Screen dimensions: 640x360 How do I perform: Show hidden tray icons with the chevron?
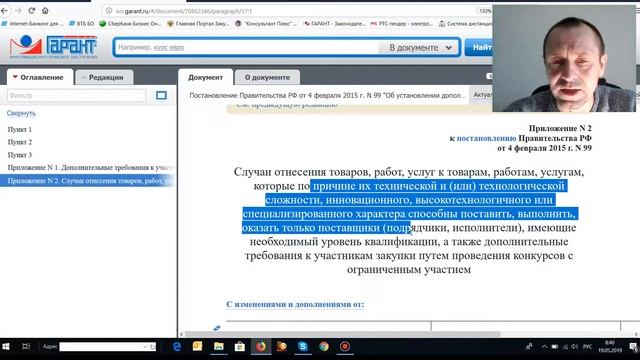point(544,347)
